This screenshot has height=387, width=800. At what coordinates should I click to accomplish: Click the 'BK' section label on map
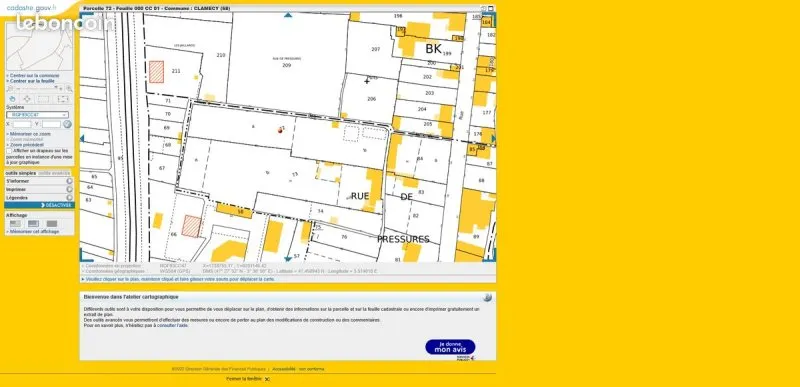click(x=433, y=49)
